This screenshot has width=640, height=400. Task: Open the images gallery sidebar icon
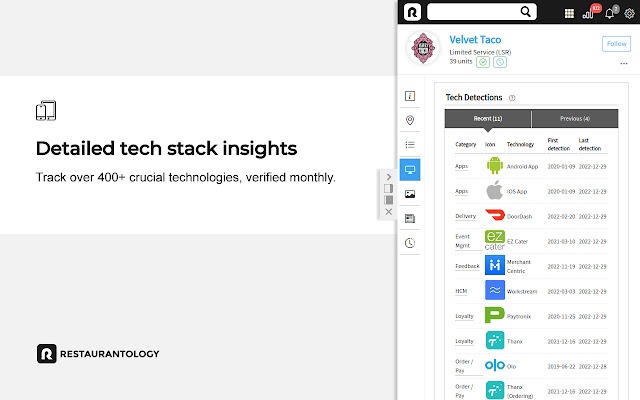pos(410,194)
